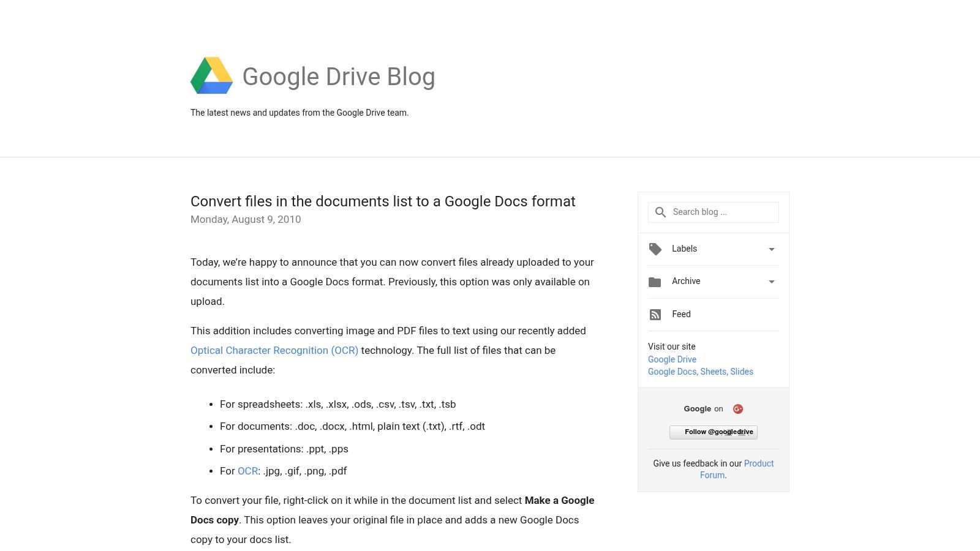Expand the Archive dropdown arrow
This screenshot has width=980, height=551.
(x=771, y=282)
